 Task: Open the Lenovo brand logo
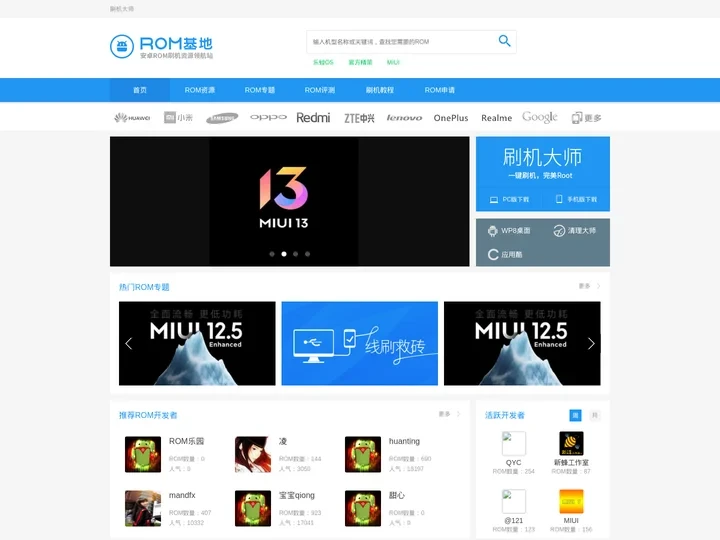tap(404, 118)
